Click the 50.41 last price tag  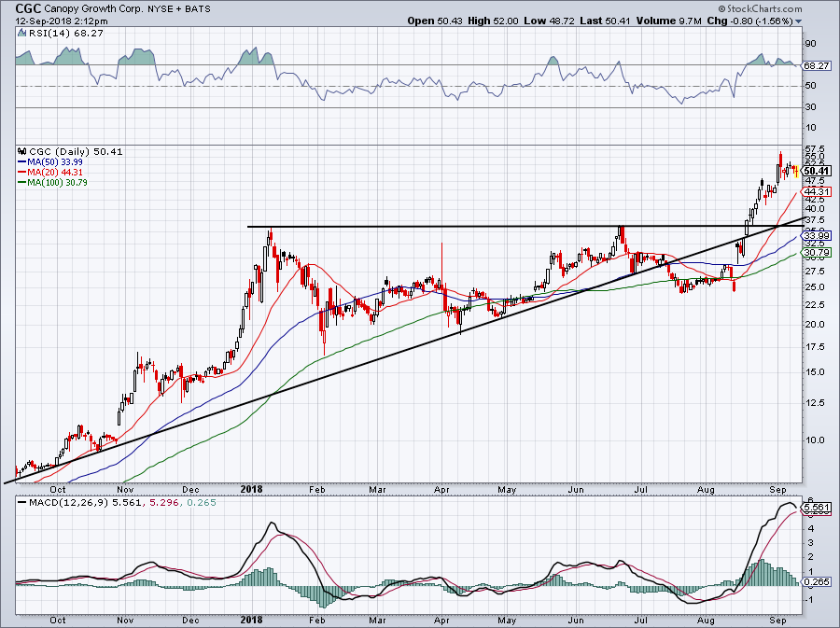point(818,172)
